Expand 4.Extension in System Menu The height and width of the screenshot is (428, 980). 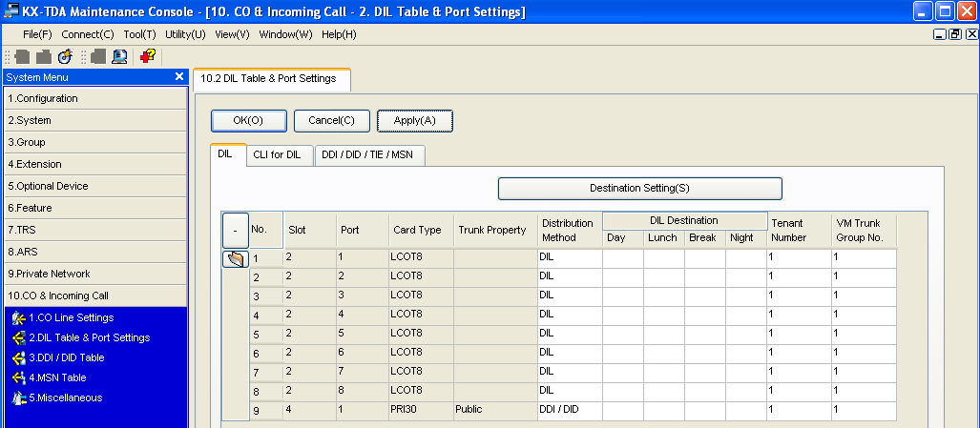[x=95, y=164]
